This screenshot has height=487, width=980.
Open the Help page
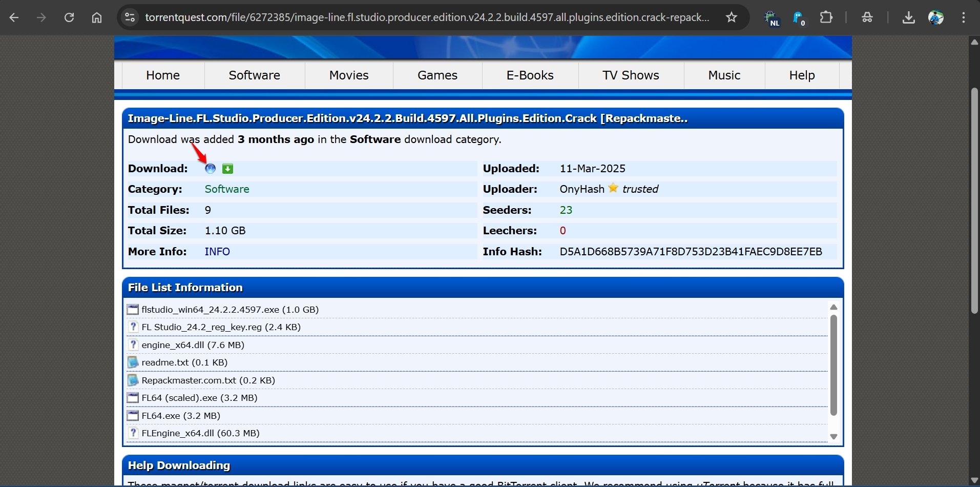point(802,75)
